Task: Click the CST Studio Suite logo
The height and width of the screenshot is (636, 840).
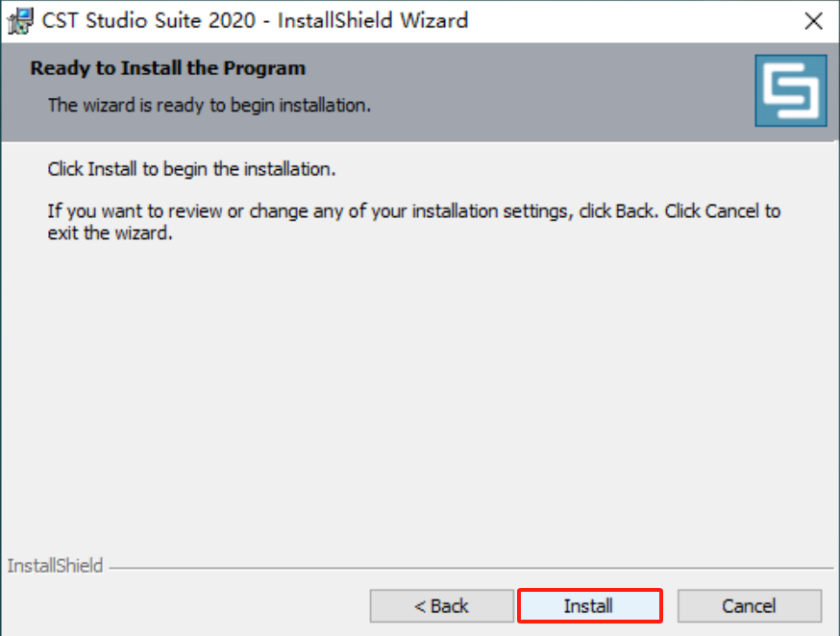Action: (x=791, y=90)
